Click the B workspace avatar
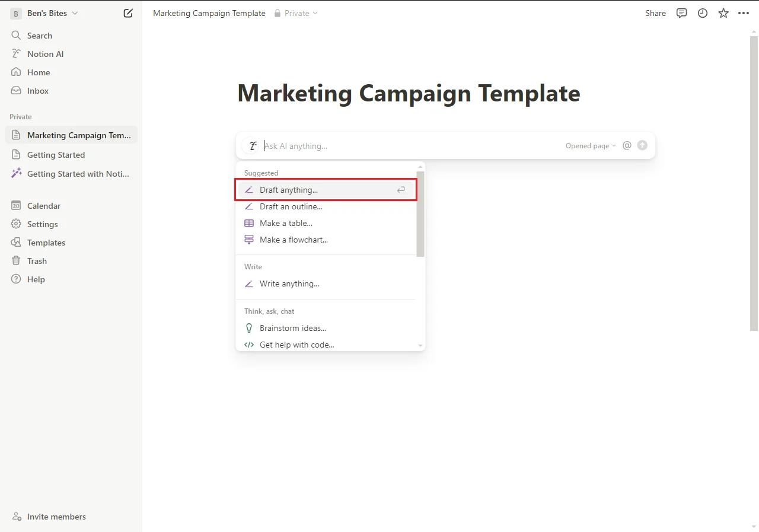Screen dimensions: 759x532 [16, 13]
